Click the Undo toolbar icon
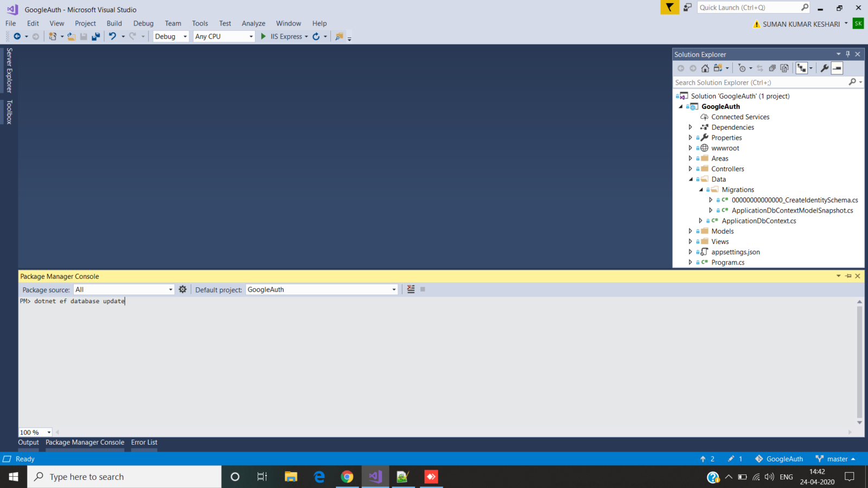The image size is (868, 488). pos(112,36)
